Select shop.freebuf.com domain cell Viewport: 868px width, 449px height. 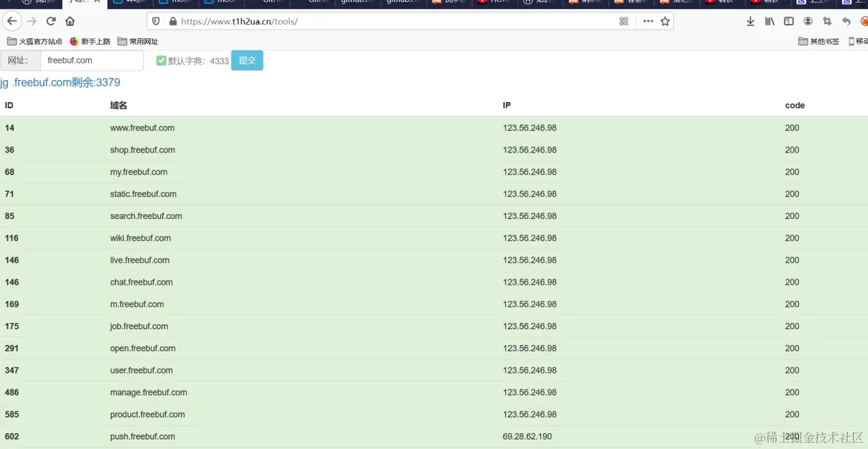click(x=142, y=150)
